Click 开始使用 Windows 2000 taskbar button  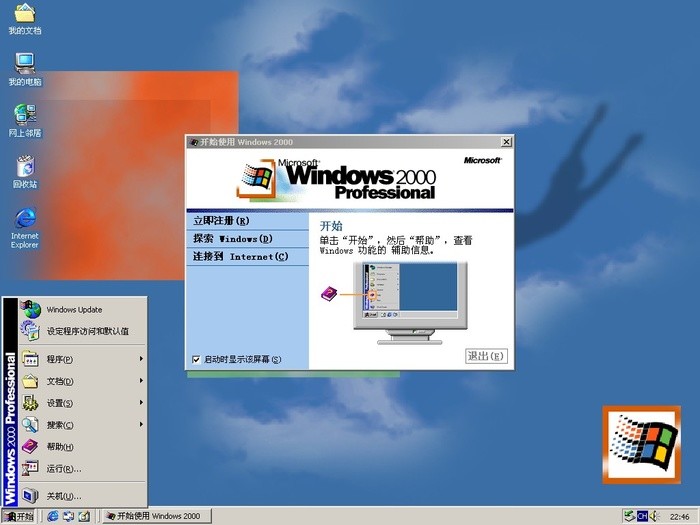(157, 516)
